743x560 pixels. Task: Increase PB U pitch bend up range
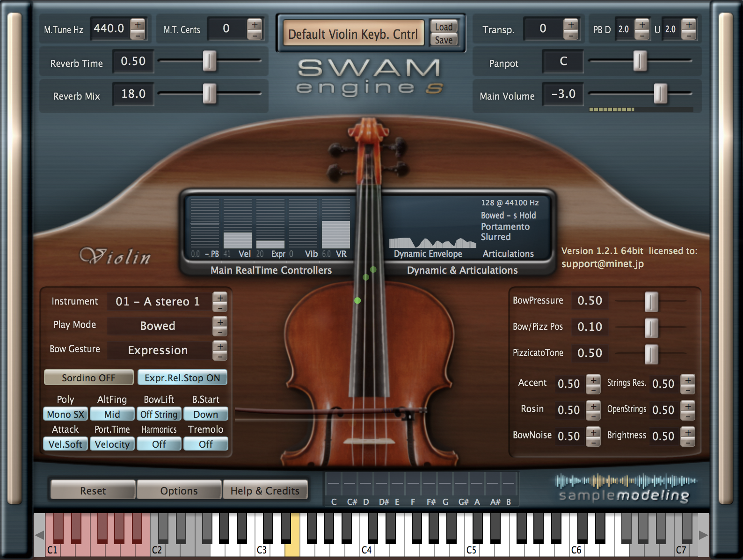click(x=689, y=24)
